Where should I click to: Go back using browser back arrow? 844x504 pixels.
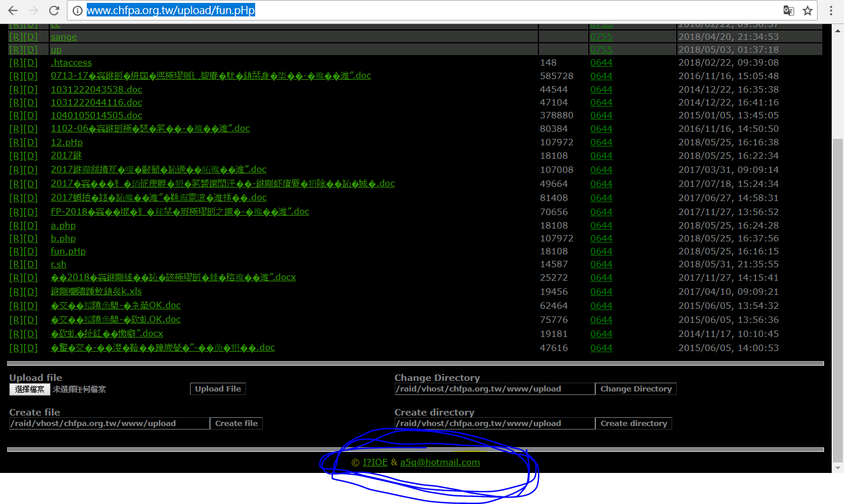point(13,11)
